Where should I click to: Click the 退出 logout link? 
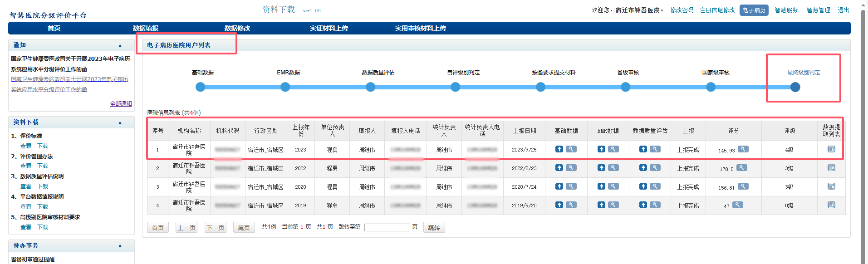(x=843, y=10)
